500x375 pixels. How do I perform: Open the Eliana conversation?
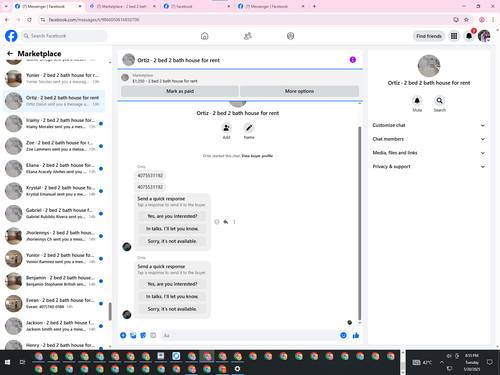pyautogui.click(x=54, y=168)
